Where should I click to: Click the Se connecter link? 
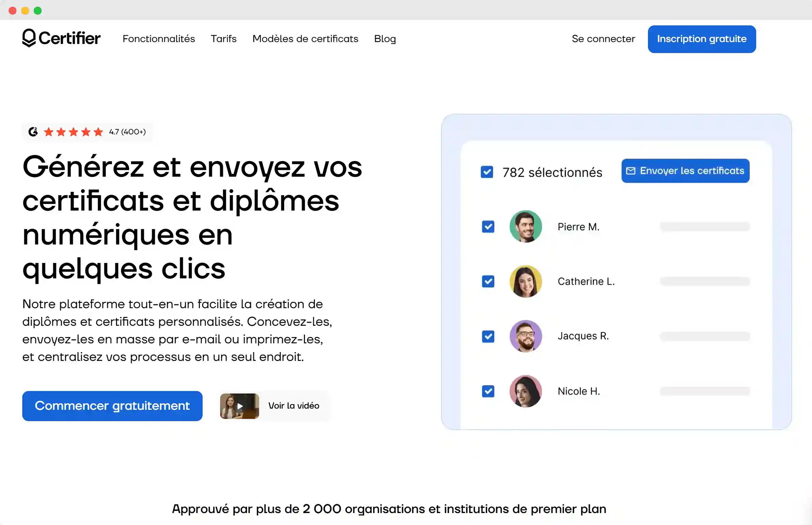coord(603,39)
